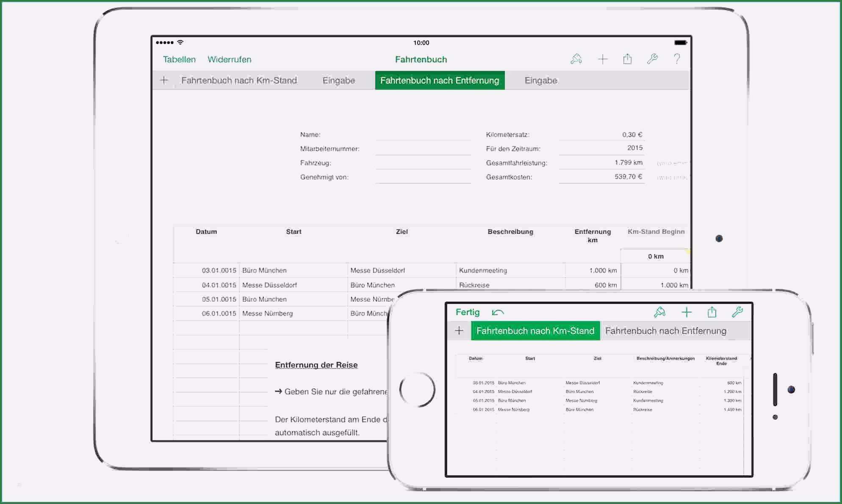842x504 pixels.
Task: Tap the iPhone plus insert icon
Action: tap(687, 313)
